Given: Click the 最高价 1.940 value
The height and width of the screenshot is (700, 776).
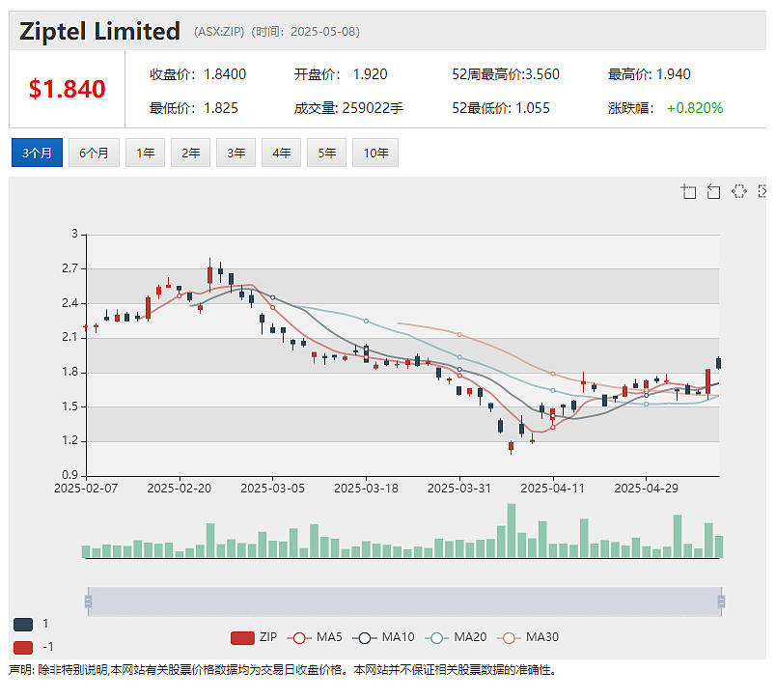Looking at the screenshot, I should tap(673, 74).
